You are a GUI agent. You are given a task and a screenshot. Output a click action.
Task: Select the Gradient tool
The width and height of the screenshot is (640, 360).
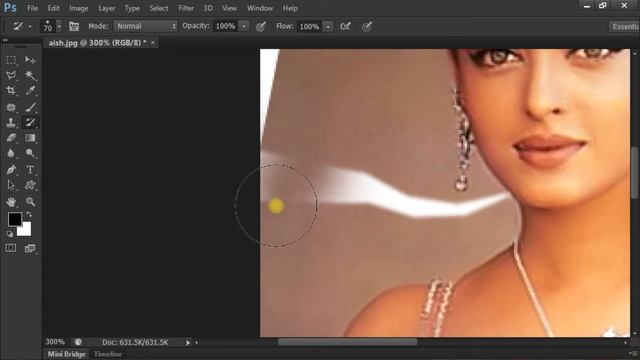point(30,138)
